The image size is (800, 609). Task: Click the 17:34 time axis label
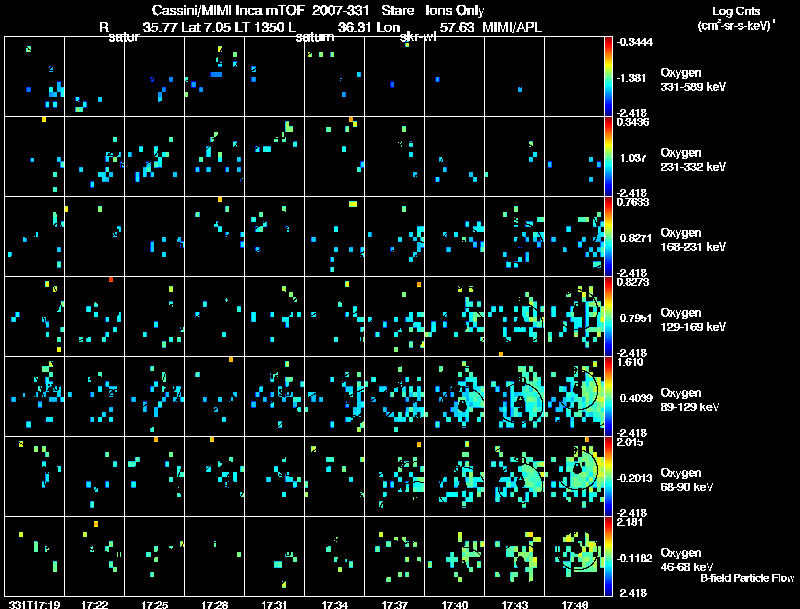(x=335, y=605)
